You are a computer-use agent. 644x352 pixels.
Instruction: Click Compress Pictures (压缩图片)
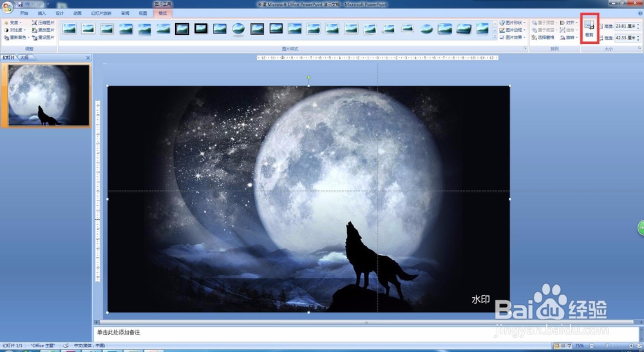tap(43, 23)
